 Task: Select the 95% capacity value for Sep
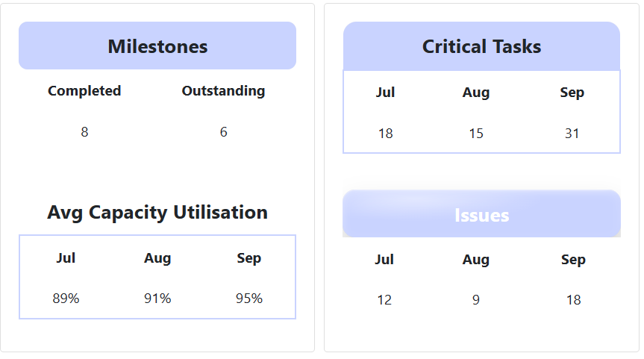point(249,299)
